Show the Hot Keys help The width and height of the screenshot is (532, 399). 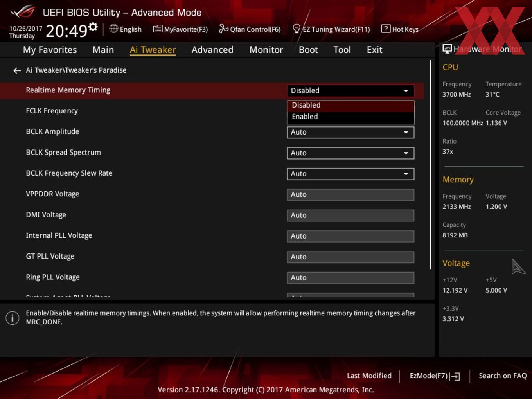[x=400, y=29]
